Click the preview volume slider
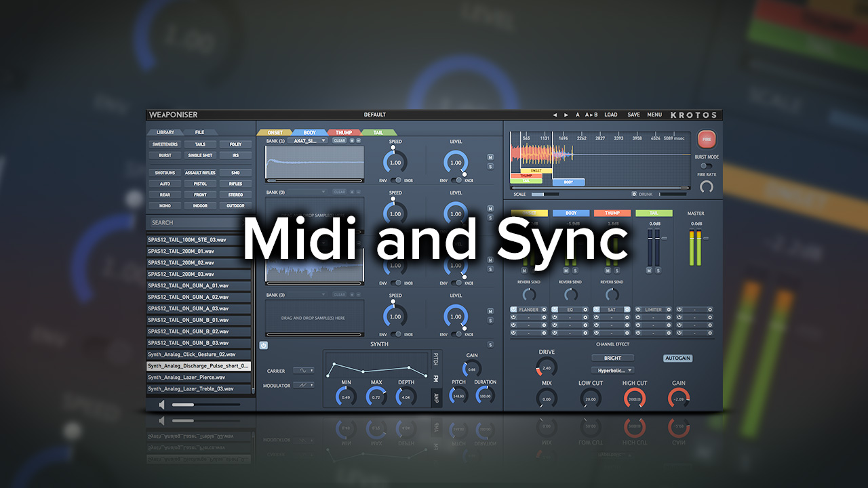This screenshot has height=488, width=868. pyautogui.click(x=205, y=405)
